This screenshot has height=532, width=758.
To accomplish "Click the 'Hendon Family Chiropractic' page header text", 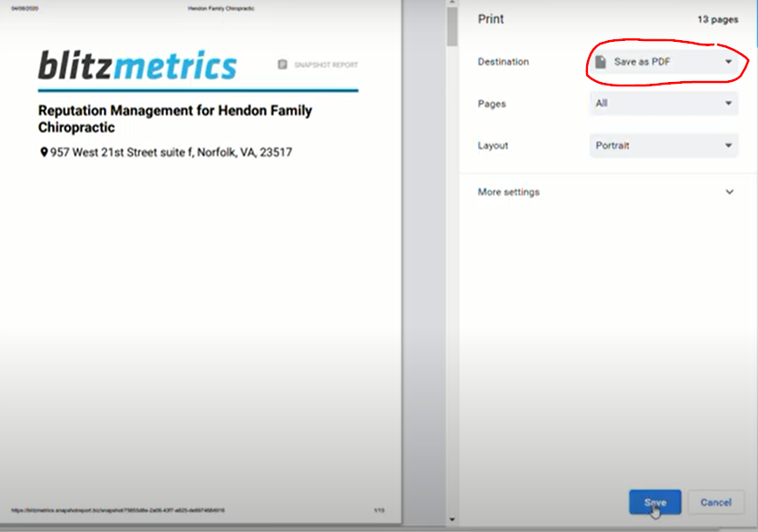I will point(221,8).
